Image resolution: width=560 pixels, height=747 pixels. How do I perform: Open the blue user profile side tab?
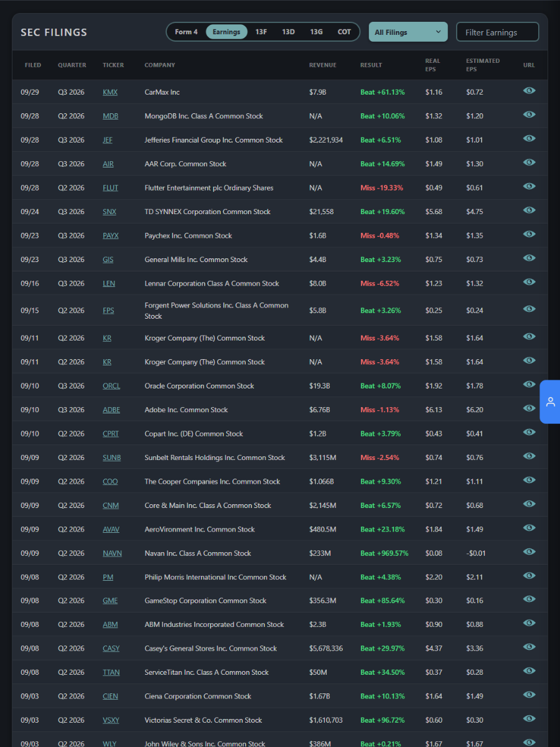550,402
